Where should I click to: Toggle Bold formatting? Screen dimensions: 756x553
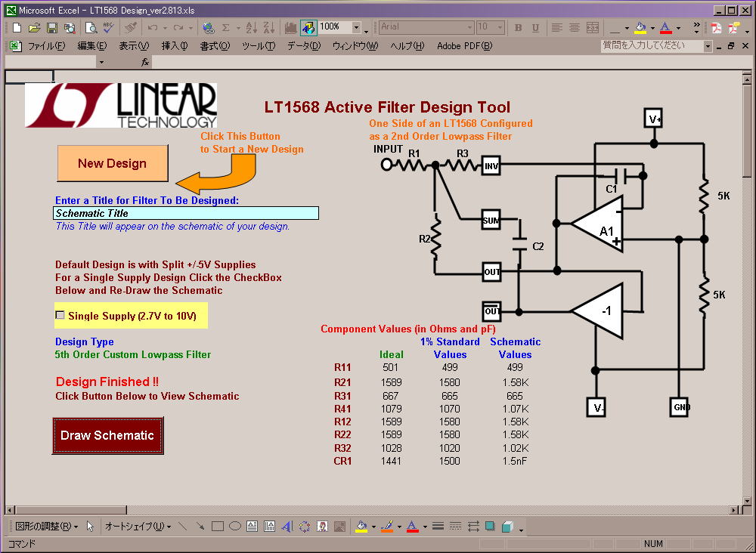(519, 28)
